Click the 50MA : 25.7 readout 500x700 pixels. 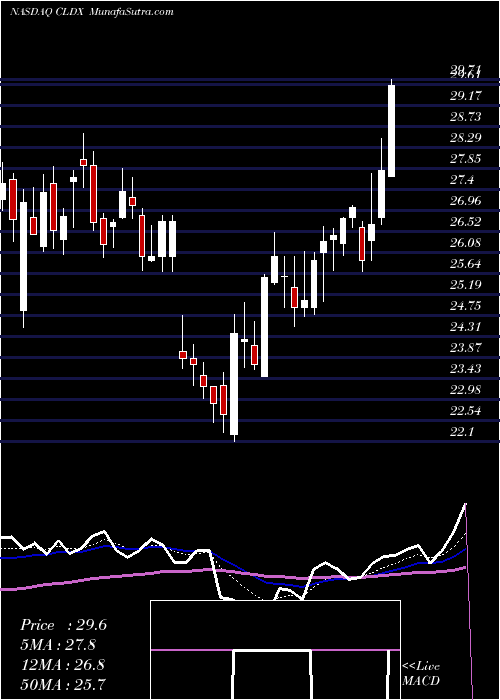pyautogui.click(x=63, y=684)
